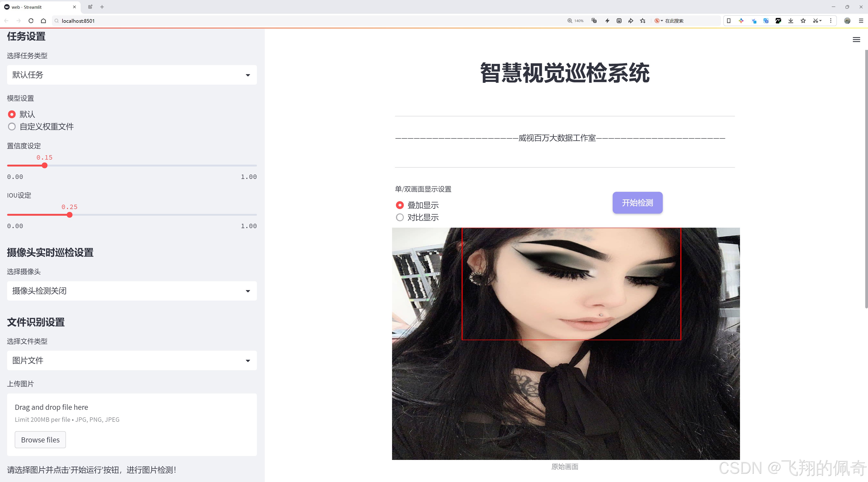Viewport: 868px width, 482px height.
Task: Click the IOU设定 label
Action: click(x=19, y=195)
